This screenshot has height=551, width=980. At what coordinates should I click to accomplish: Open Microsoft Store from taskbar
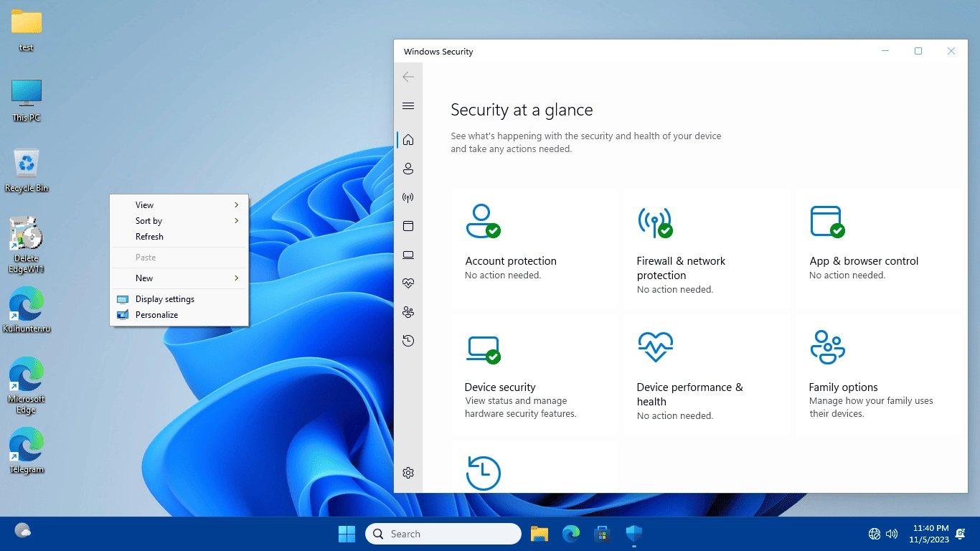pos(602,534)
